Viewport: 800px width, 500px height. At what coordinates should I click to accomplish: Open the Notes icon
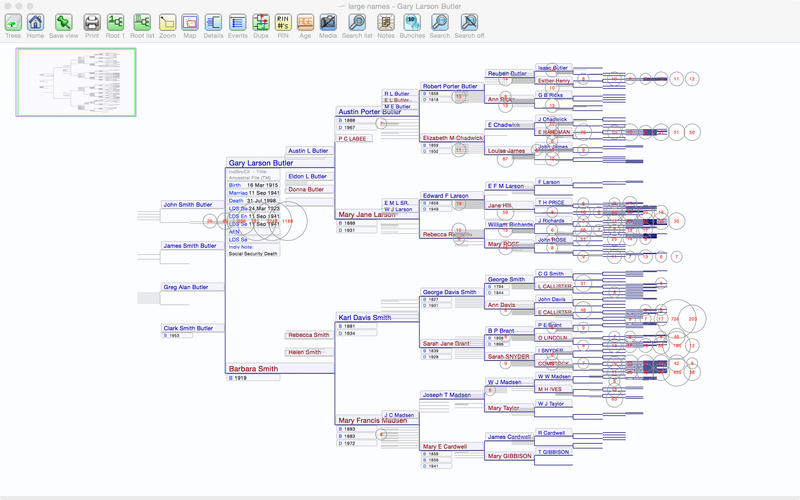(x=386, y=22)
